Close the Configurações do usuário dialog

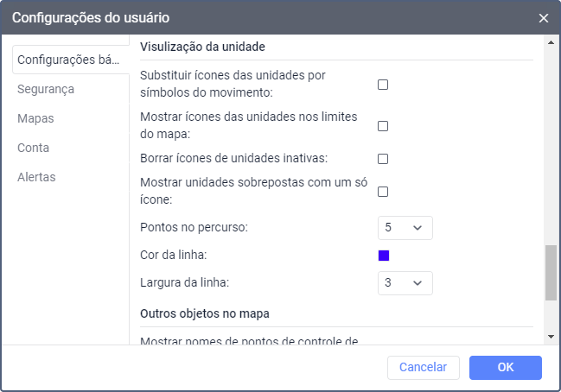pos(544,18)
